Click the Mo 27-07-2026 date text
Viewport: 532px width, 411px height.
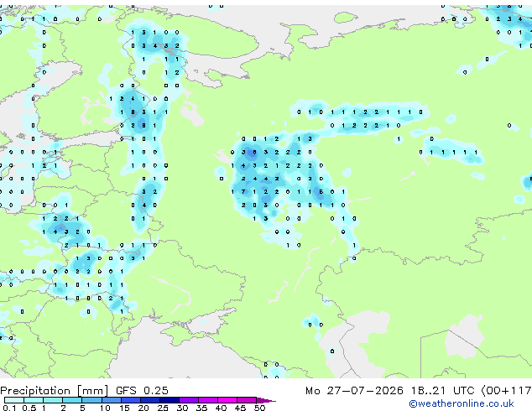click(354, 391)
